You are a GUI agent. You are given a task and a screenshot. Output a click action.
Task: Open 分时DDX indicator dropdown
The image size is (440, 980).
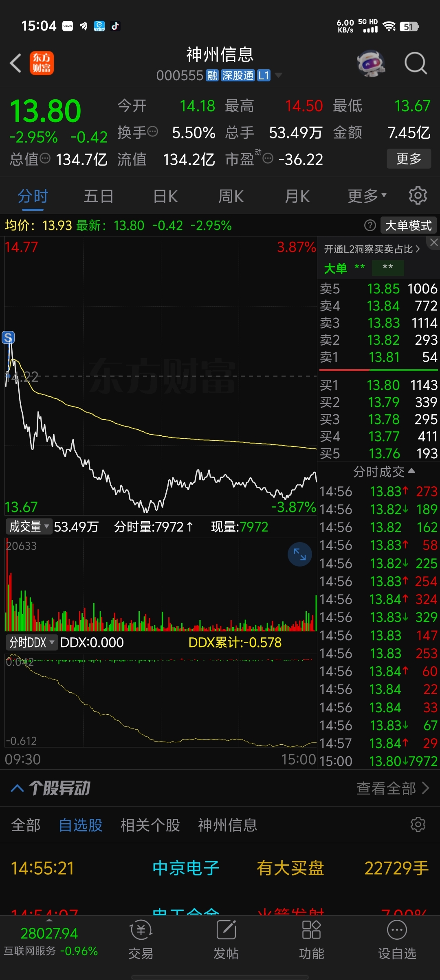[x=31, y=643]
